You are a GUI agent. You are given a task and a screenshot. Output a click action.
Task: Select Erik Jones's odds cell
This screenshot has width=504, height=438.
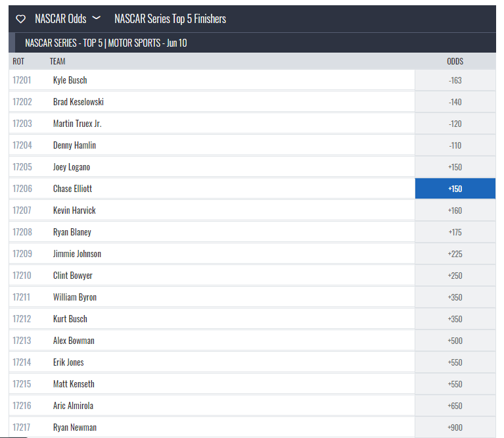point(455,362)
